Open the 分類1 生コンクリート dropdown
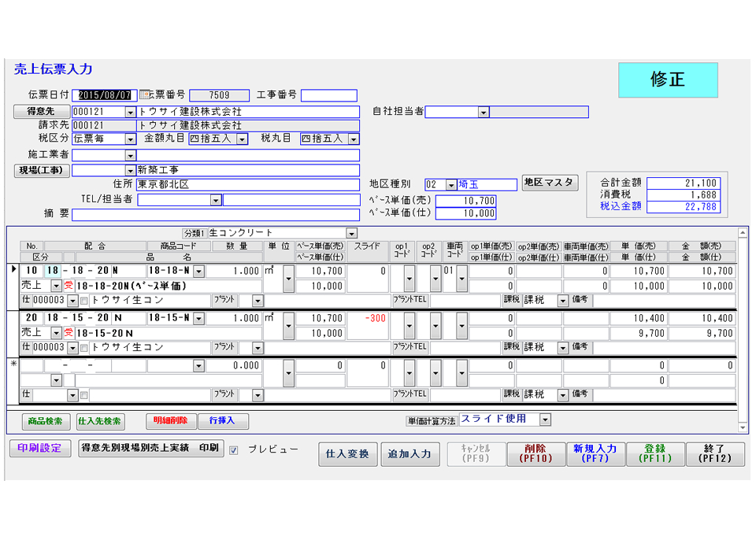The height and width of the screenshot is (551, 756). [351, 233]
